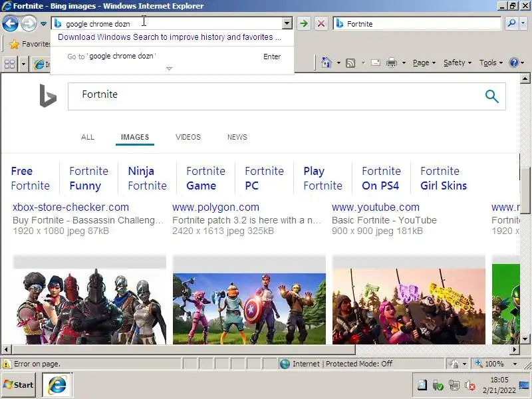Click the green Go arrow button
Screen dimensions: 532x399
(304, 23)
